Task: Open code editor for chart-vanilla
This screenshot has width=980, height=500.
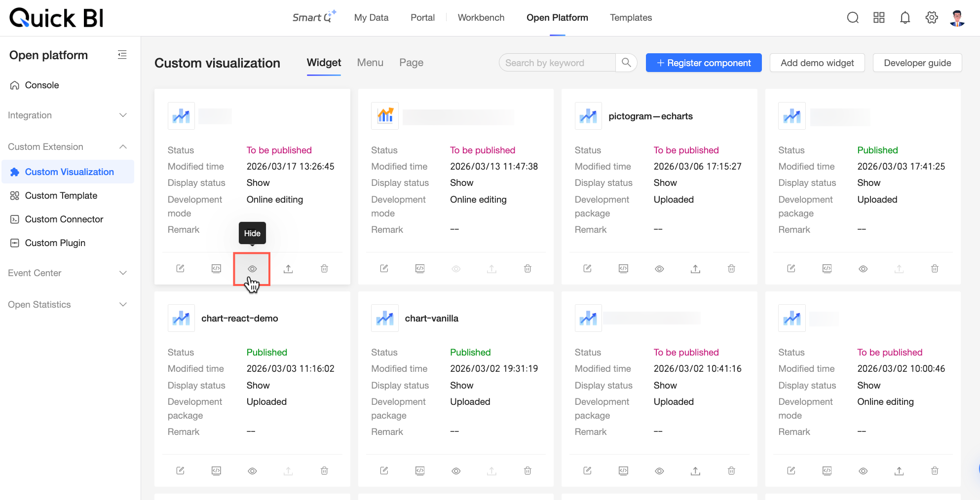Action: tap(420, 470)
